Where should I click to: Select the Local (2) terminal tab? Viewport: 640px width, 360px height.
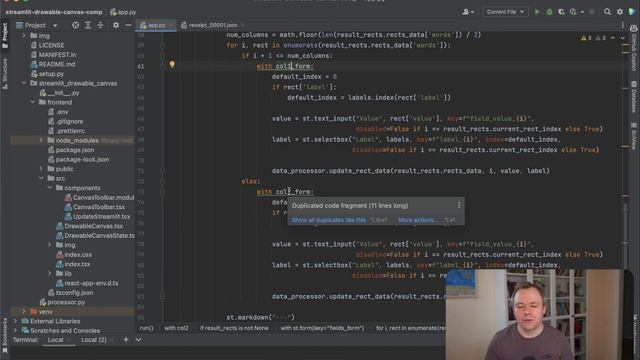93,340
